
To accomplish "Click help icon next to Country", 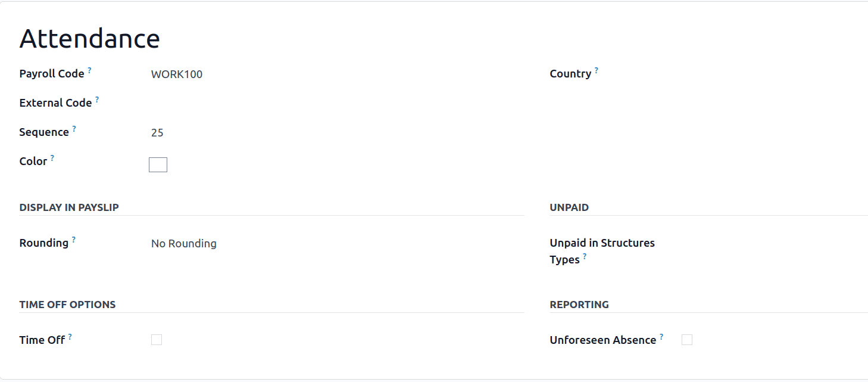I will coord(597,70).
